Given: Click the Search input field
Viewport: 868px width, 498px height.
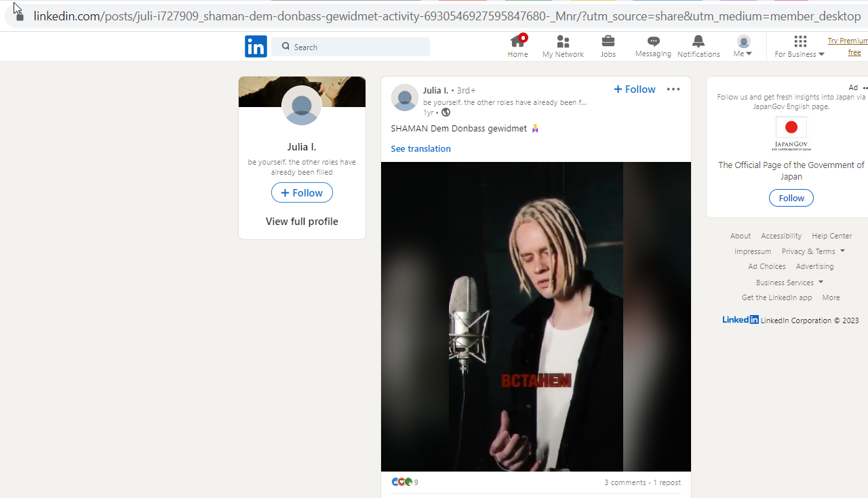Looking at the screenshot, I should coord(351,47).
